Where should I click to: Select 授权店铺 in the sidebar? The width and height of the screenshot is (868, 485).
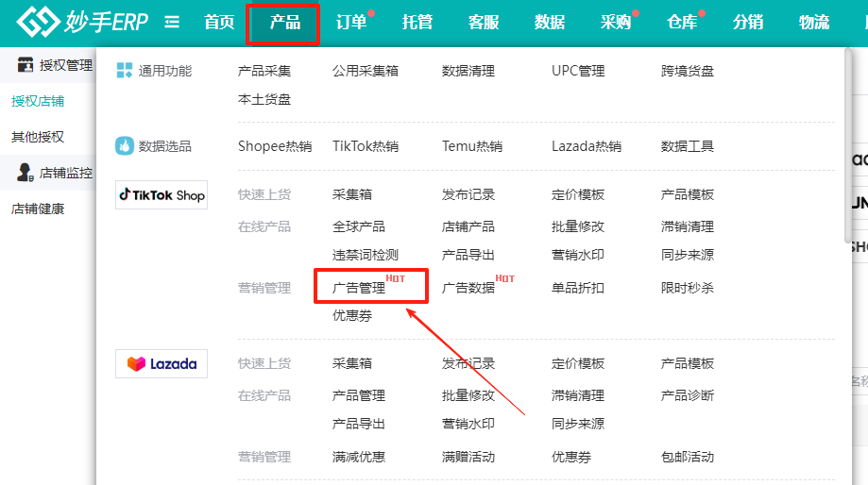(x=38, y=101)
